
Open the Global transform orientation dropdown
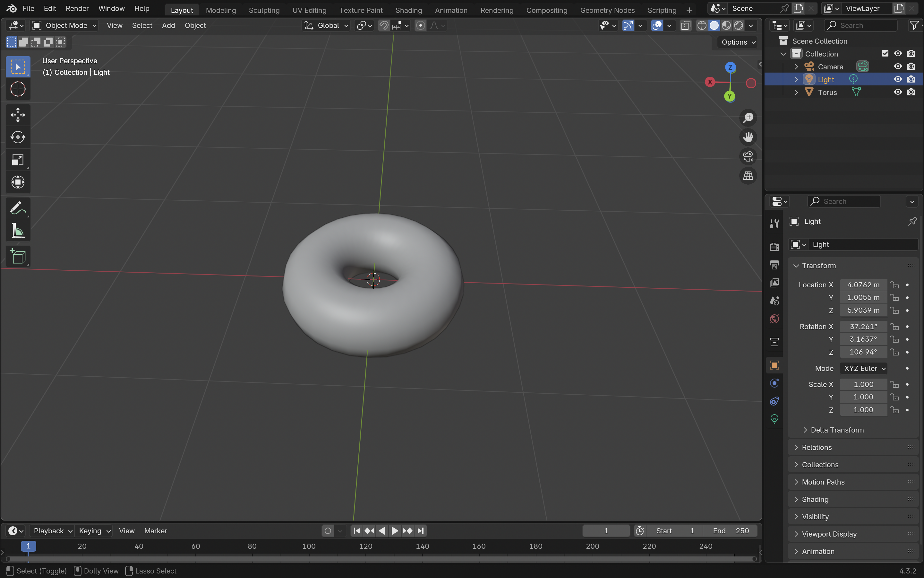click(x=326, y=26)
